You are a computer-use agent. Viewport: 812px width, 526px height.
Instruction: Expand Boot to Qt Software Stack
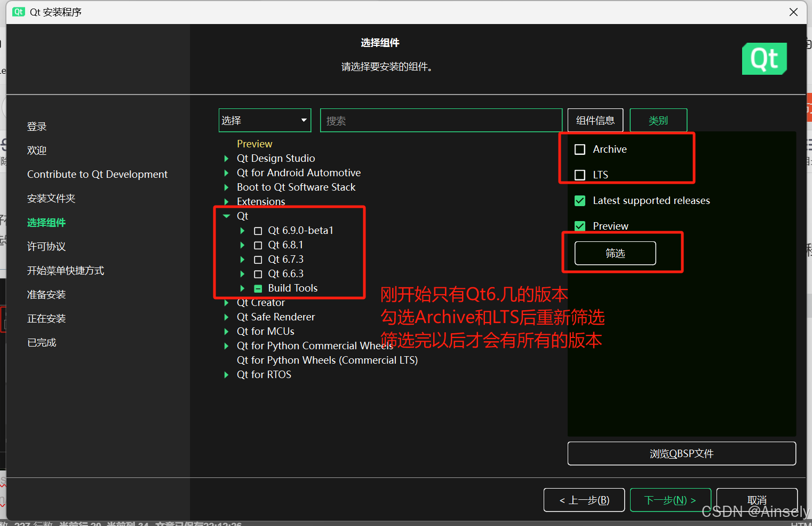tap(226, 187)
